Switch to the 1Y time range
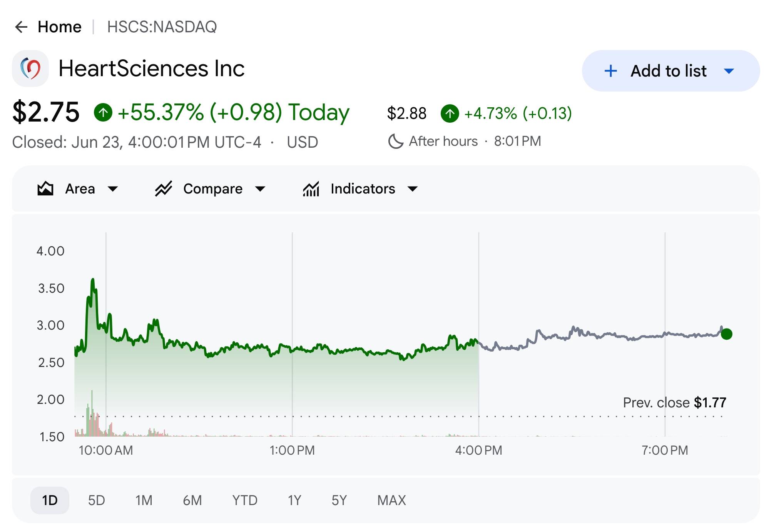Screen dimensions: 774x532 pos(294,500)
